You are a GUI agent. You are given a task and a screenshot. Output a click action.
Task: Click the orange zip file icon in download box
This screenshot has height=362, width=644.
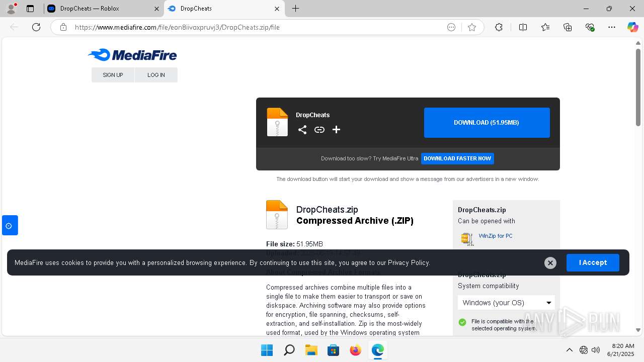(277, 122)
